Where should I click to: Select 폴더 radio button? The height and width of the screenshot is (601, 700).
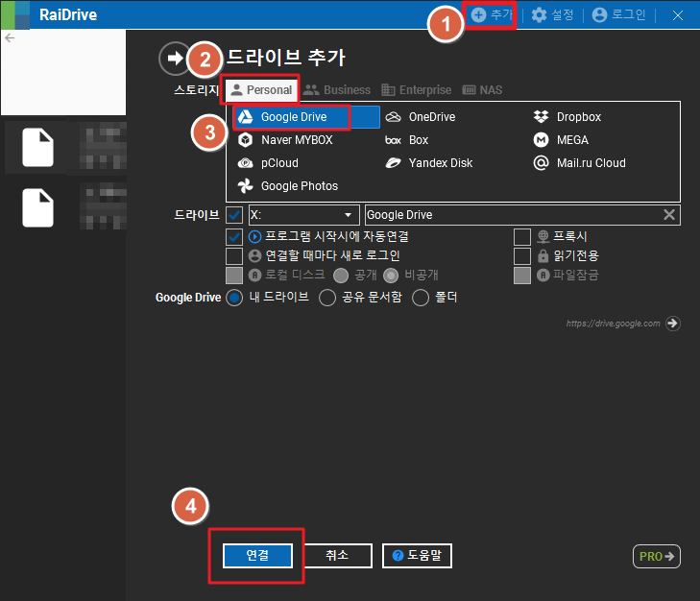[421, 298]
